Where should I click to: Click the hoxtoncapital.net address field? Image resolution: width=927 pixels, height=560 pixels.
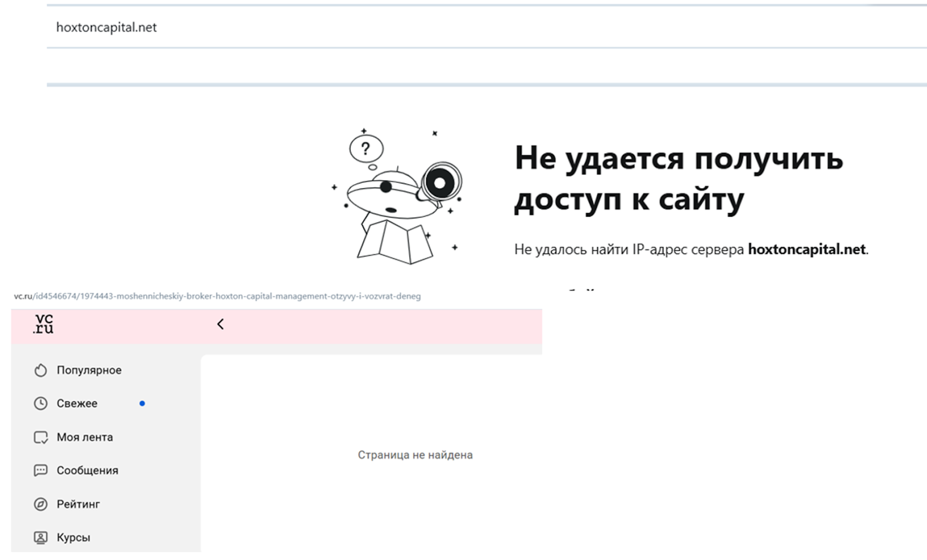click(x=487, y=27)
